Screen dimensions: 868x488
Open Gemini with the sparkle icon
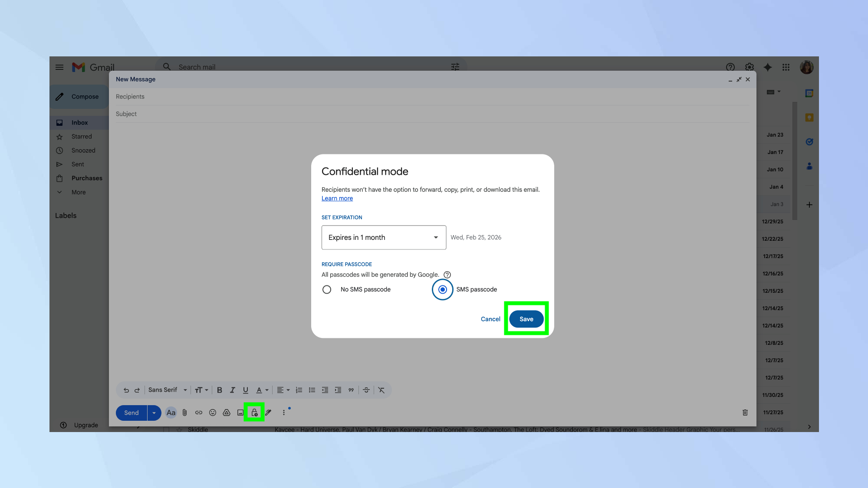pyautogui.click(x=767, y=67)
